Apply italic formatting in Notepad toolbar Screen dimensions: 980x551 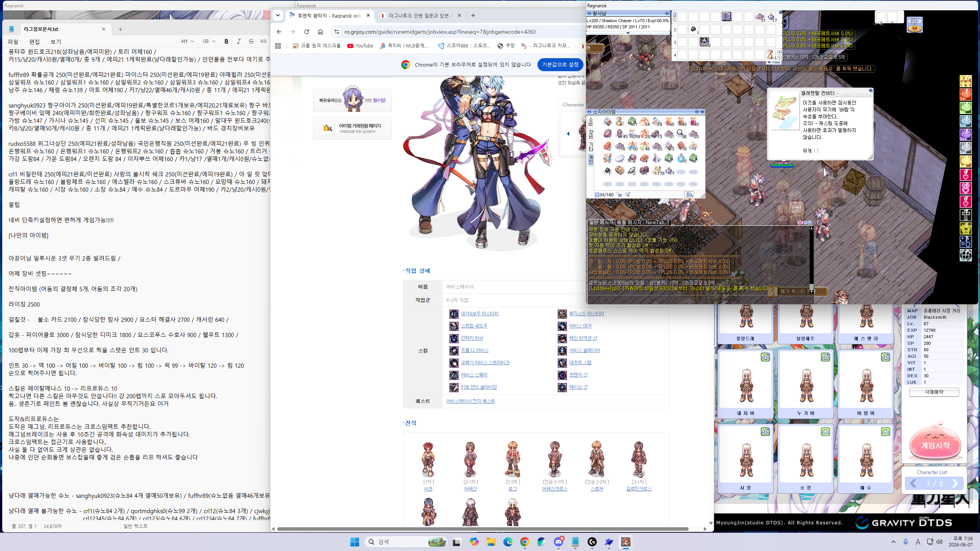(x=238, y=41)
